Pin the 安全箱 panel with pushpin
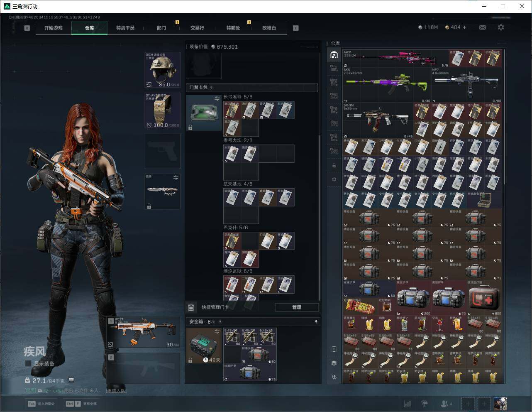This screenshot has height=412, width=532. tap(316, 321)
